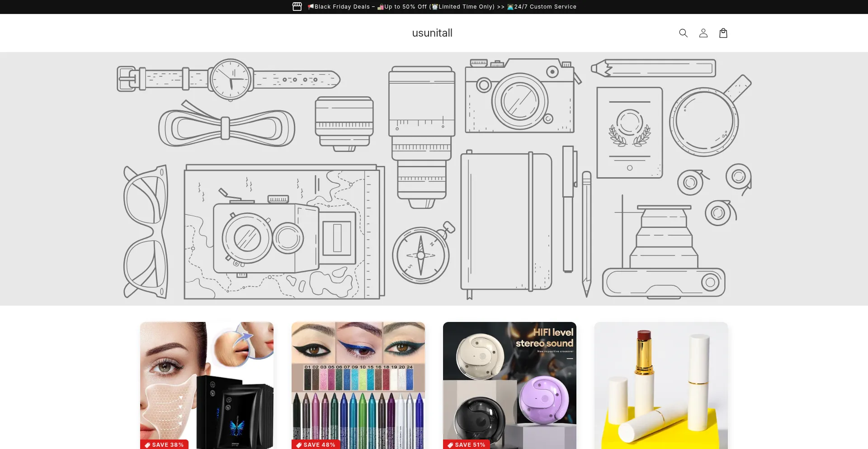
Task: Open the search icon in header
Action: click(683, 33)
